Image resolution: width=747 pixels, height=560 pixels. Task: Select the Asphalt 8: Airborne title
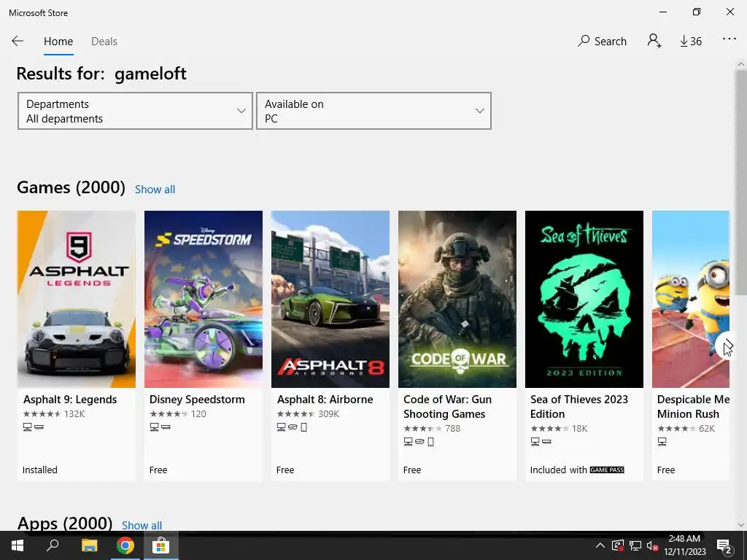point(325,400)
